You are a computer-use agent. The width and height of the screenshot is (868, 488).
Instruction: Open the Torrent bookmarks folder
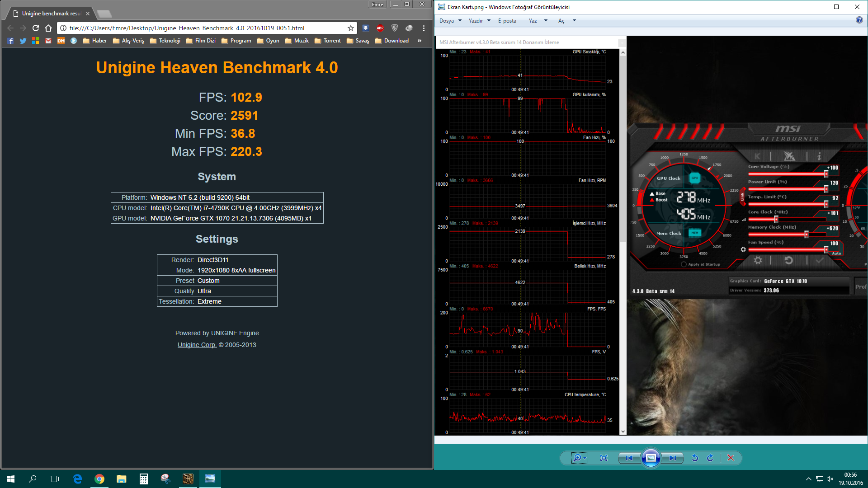[328, 41]
